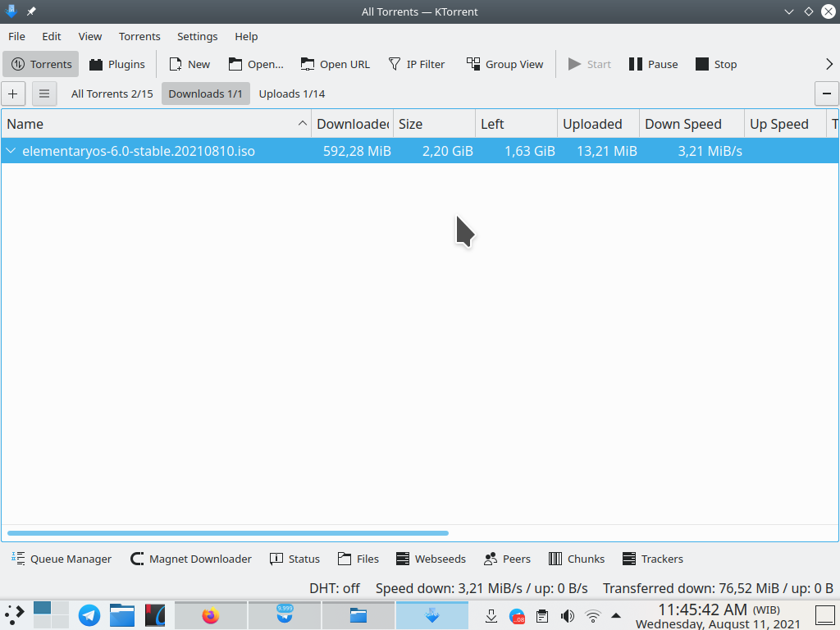Image resolution: width=840 pixels, height=630 pixels.
Task: Open the Plugins toolbar button
Action: tap(116, 64)
